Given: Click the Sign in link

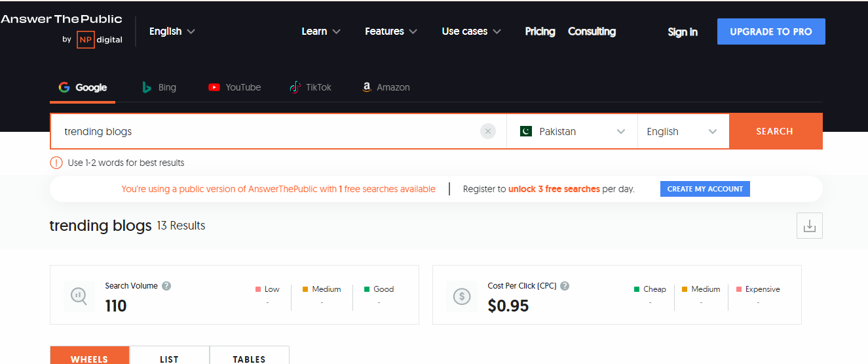Looking at the screenshot, I should coord(683,31).
